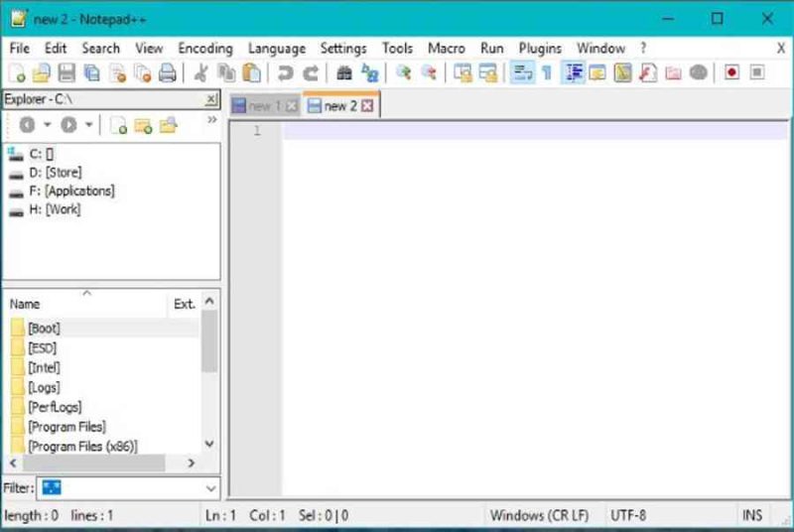Open the Run menu
This screenshot has width=794, height=532.
pos(492,49)
